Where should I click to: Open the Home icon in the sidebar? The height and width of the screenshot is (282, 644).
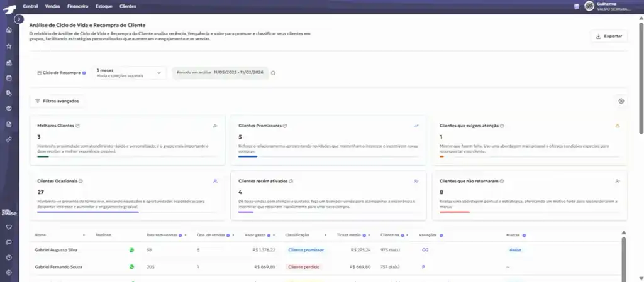(x=9, y=30)
